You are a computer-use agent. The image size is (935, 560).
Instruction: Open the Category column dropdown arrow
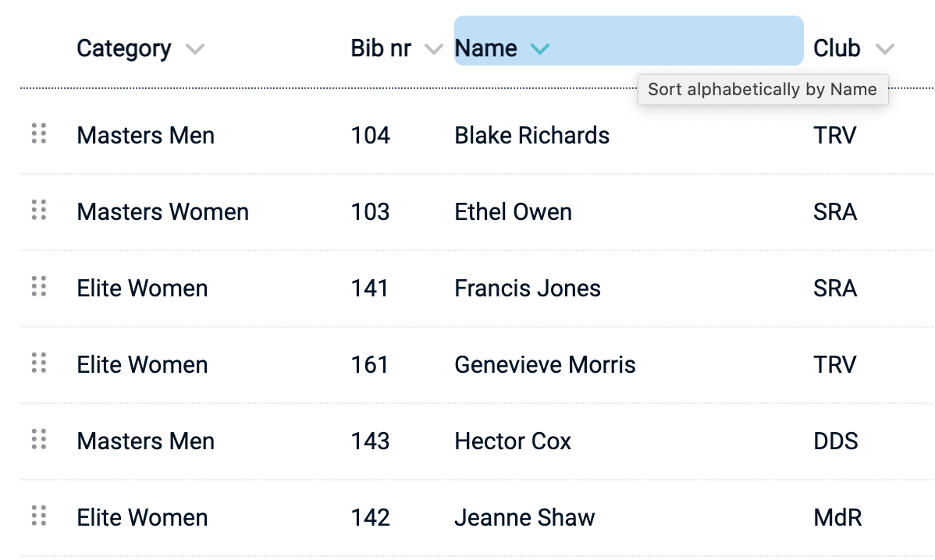click(x=195, y=49)
